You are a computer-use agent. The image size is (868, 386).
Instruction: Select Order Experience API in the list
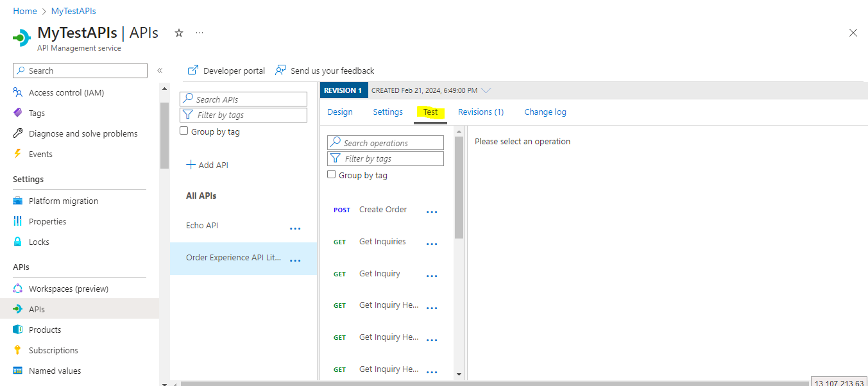point(234,258)
